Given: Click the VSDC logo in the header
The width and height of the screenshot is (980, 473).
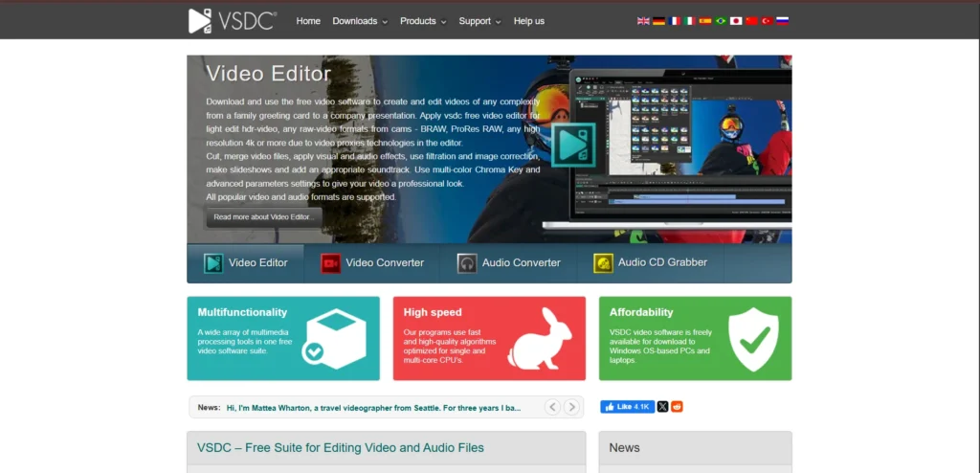Looking at the screenshot, I should pos(233,21).
